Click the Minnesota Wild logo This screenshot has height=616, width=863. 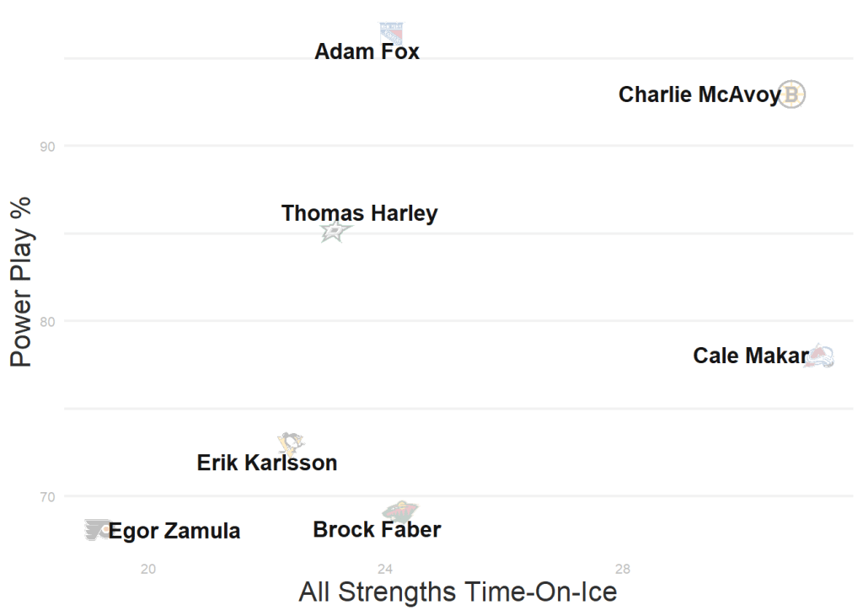coord(399,511)
